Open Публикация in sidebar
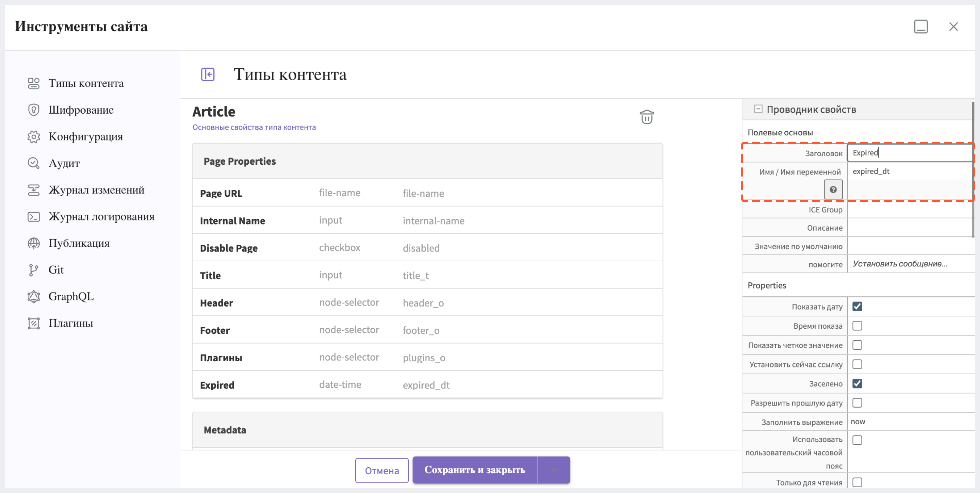 tap(79, 243)
